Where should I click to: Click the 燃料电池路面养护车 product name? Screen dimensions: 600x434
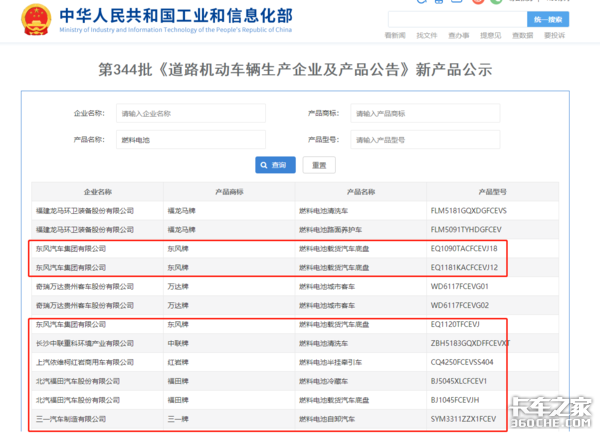click(330, 230)
